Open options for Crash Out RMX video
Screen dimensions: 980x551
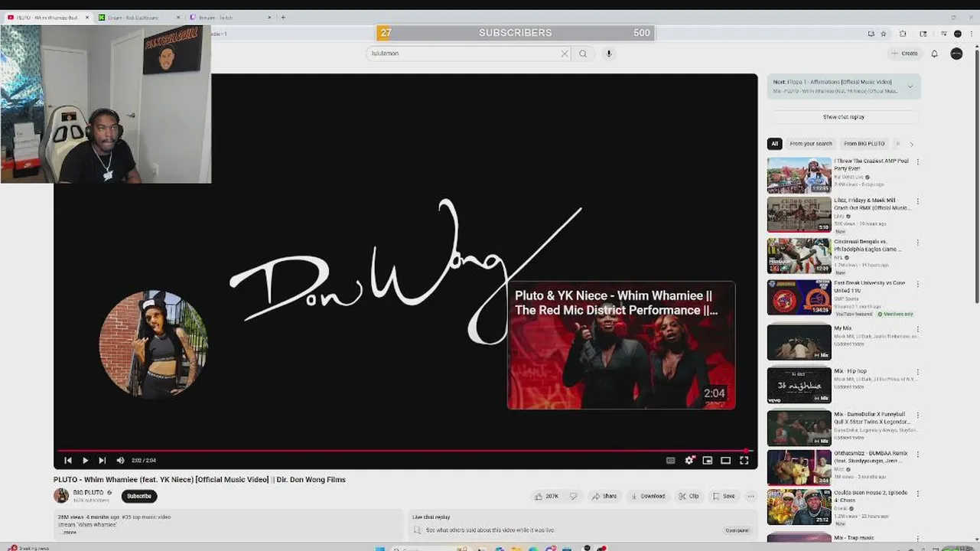(917, 202)
